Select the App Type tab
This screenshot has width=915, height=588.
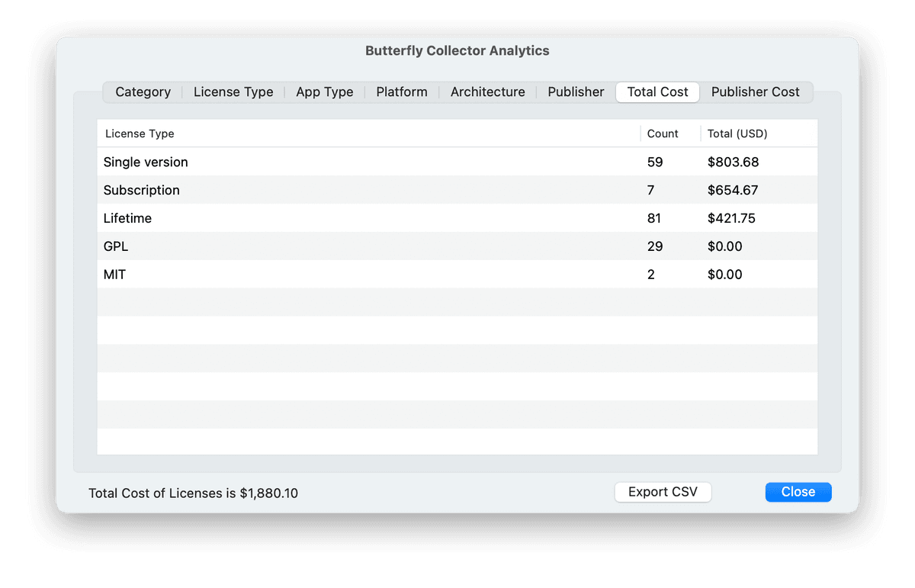(x=325, y=92)
